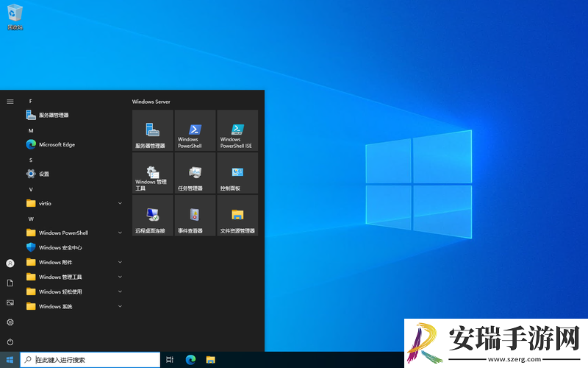Viewport: 588px width, 368px height.
Task: Click the taskbar search box
Action: (90, 360)
